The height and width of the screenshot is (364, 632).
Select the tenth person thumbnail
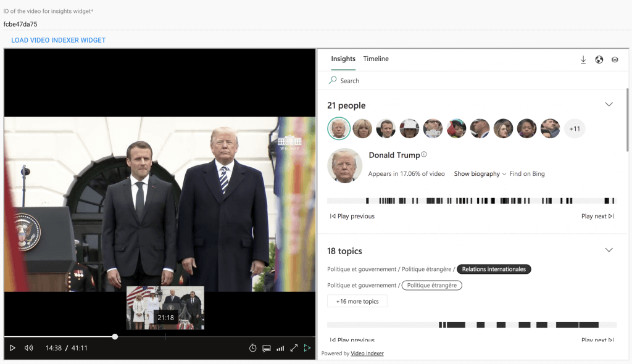click(x=550, y=128)
